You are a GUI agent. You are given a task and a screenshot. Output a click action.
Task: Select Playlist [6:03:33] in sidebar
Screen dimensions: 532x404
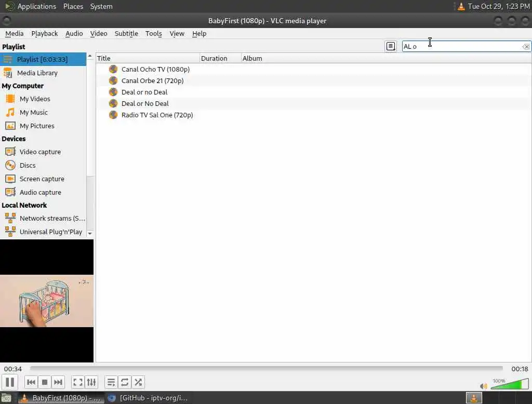pyautogui.click(x=43, y=59)
